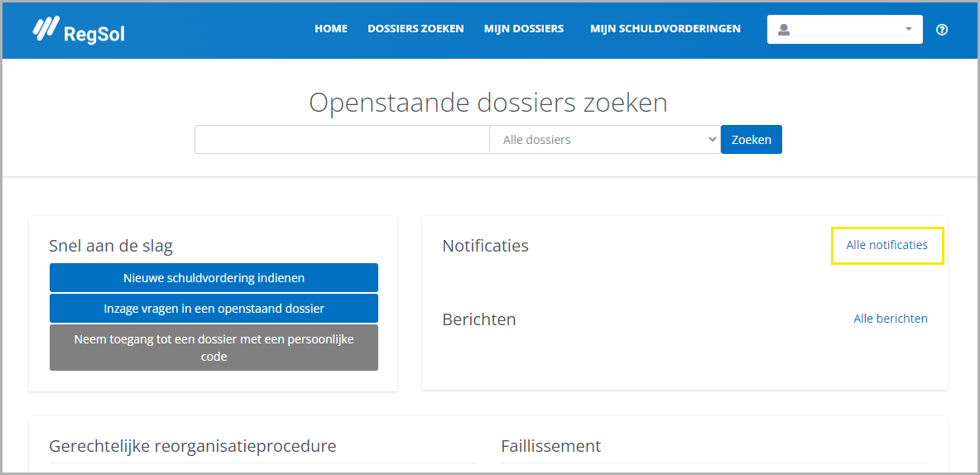Screen dimensions: 980x475
Task: Click the user profile avatar icon
Action: [783, 29]
